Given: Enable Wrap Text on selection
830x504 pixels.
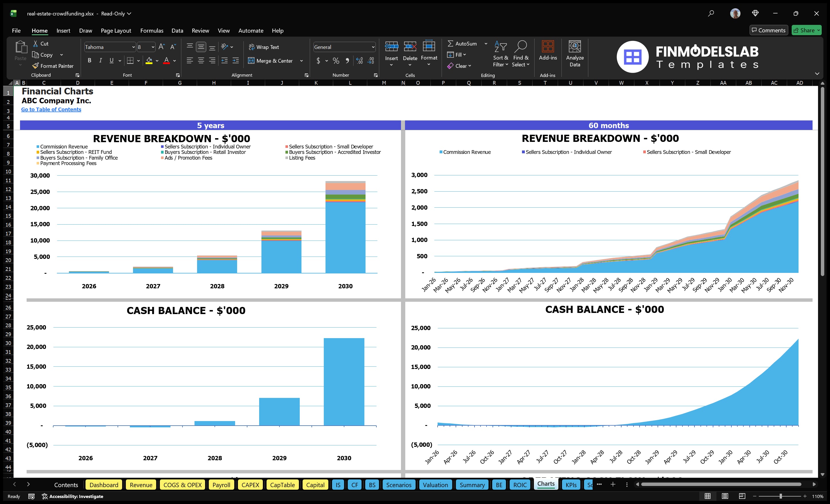Looking at the screenshot, I should point(264,47).
